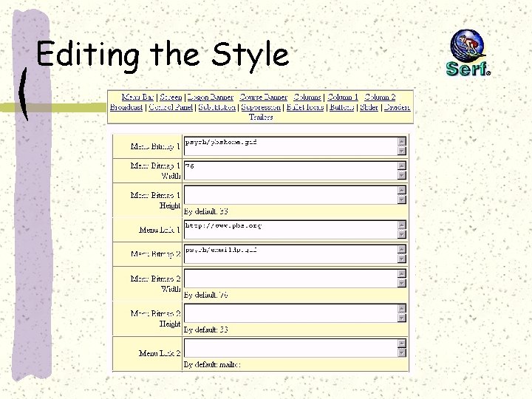Click down arrow of Menu Link 2 field
532x399 pixels.
click(402, 353)
